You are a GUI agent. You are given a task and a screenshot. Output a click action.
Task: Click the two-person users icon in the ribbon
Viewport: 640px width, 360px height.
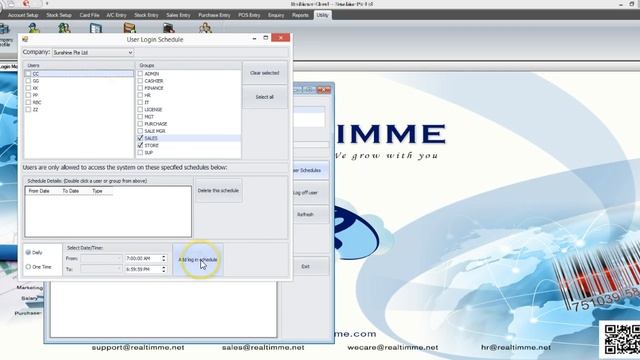point(64,28)
